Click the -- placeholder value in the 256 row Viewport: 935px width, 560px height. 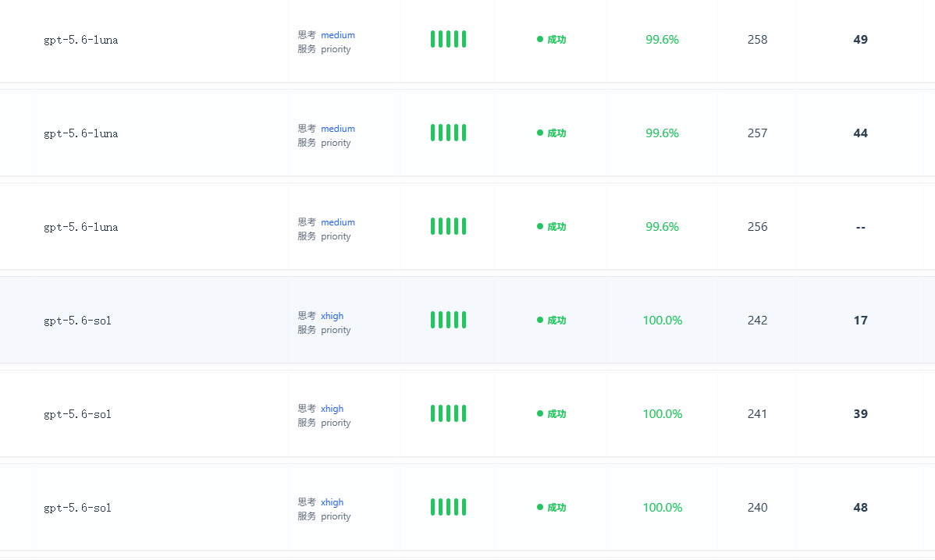pos(860,227)
